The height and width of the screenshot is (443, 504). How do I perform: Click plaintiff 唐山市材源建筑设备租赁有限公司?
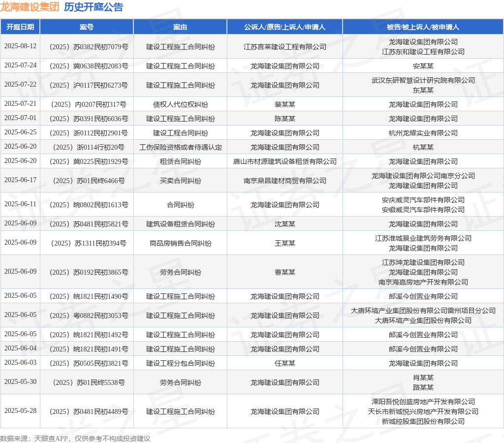pyautogui.click(x=285, y=162)
